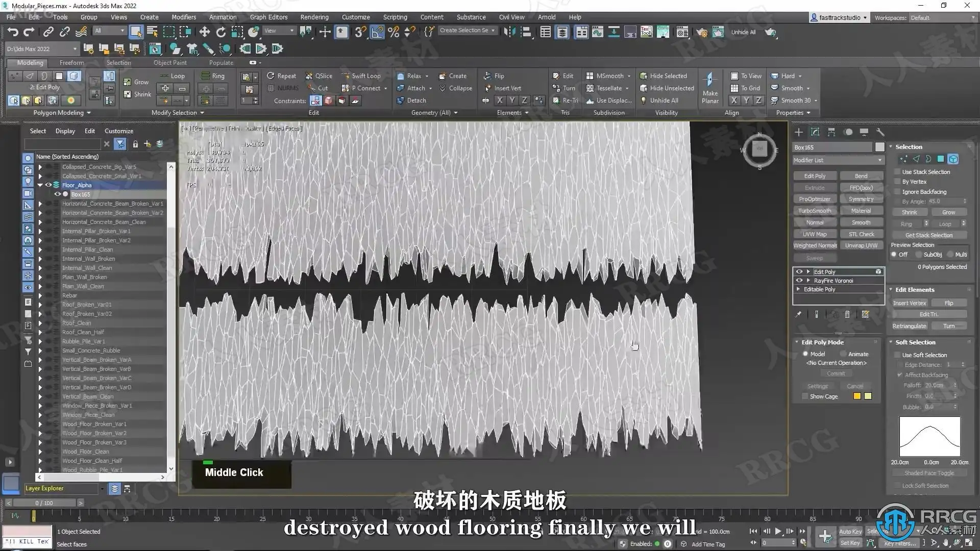Enable Ignore Backfacing checkbox
980x551 pixels.
pos(898,192)
